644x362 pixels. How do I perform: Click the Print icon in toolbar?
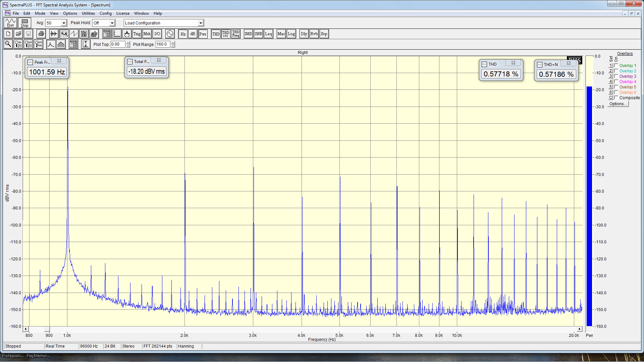pos(41,34)
